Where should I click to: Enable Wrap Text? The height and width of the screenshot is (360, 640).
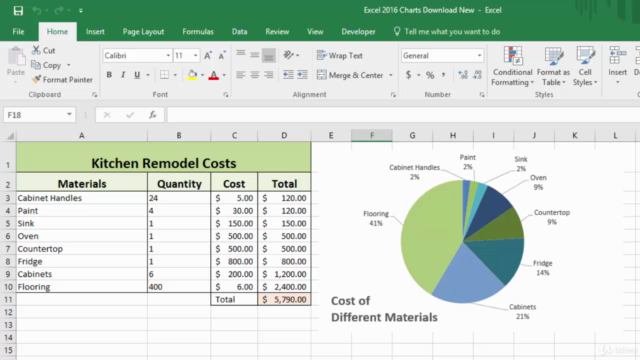tap(340, 56)
